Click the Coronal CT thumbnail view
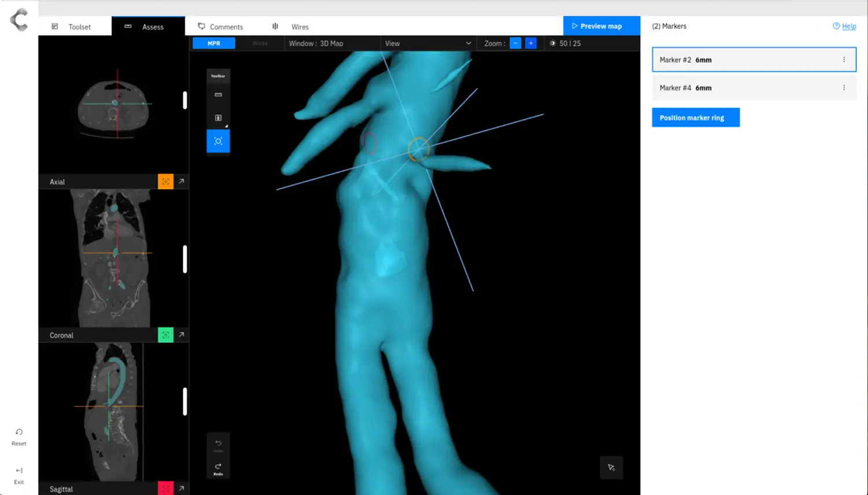Image resolution: width=868 pixels, height=495 pixels. point(114,258)
